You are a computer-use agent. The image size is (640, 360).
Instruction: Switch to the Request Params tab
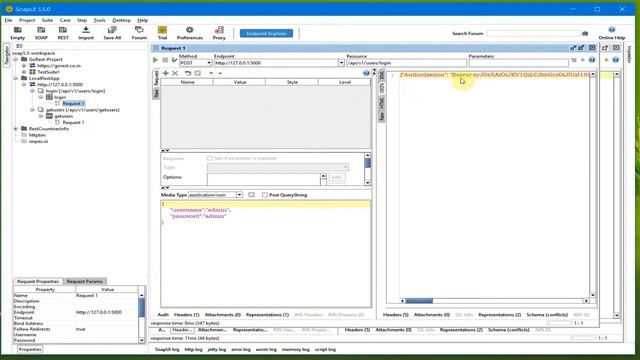[x=84, y=281]
